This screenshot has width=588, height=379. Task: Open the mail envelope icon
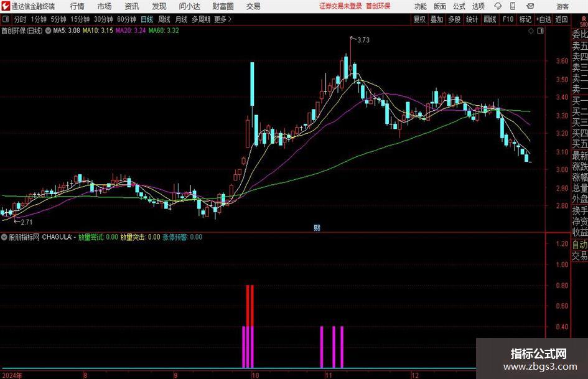[x=530, y=6]
